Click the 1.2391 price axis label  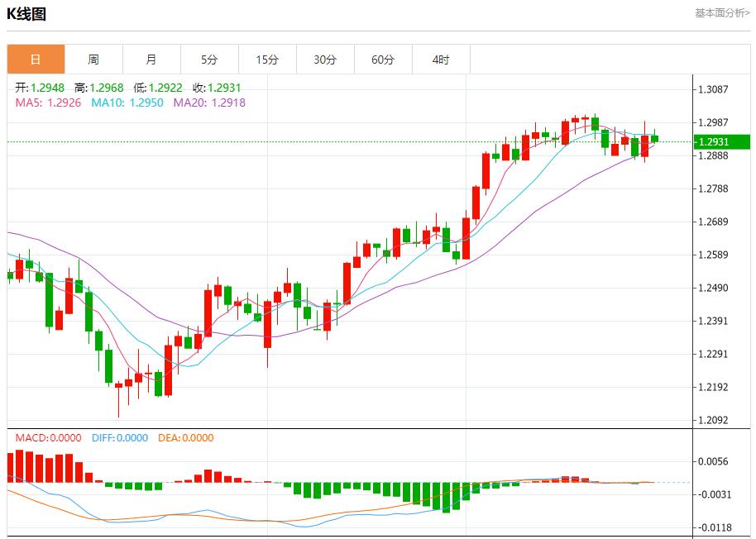coord(713,321)
